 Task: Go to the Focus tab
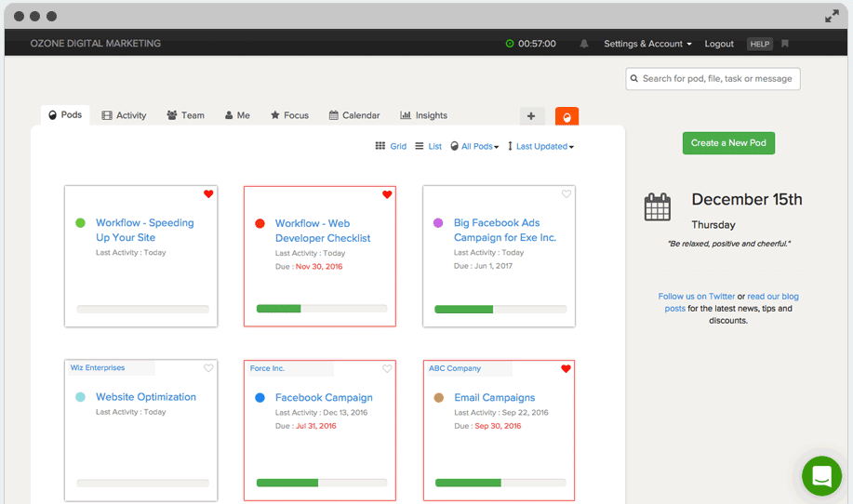pyautogui.click(x=290, y=115)
